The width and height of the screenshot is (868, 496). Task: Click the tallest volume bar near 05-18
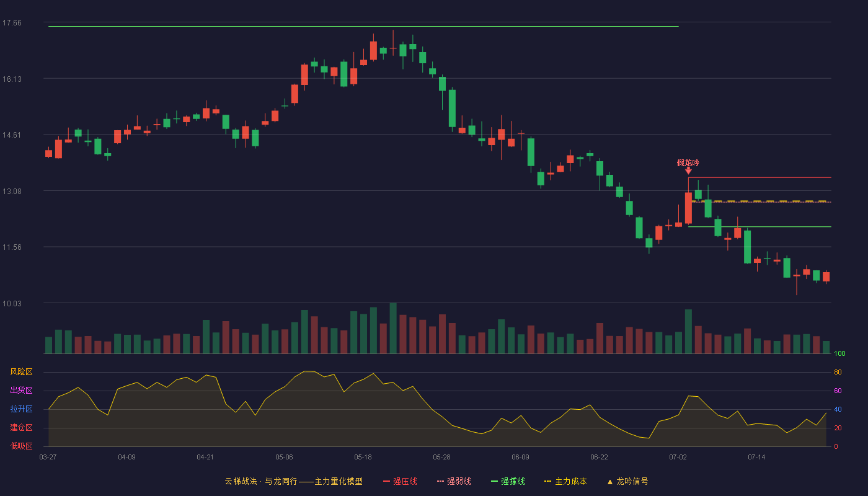393,328
